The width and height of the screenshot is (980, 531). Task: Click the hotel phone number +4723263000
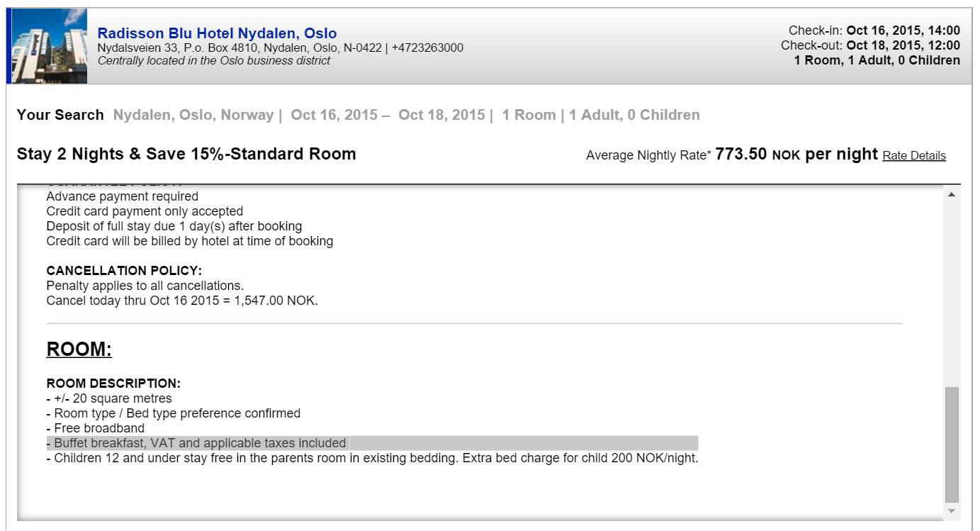427,48
